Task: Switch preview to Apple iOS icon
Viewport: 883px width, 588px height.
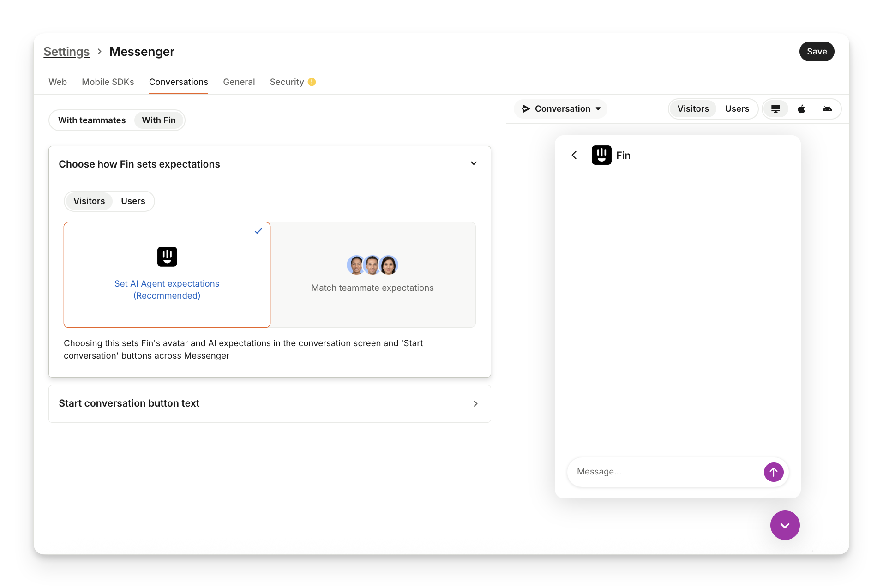Action: tap(801, 109)
